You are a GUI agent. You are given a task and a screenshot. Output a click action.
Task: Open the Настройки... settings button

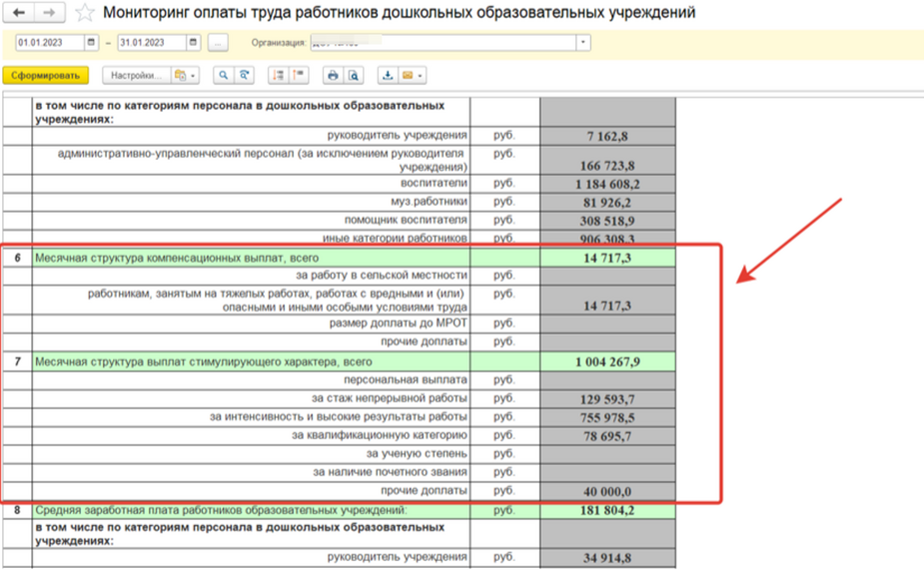tap(136, 76)
